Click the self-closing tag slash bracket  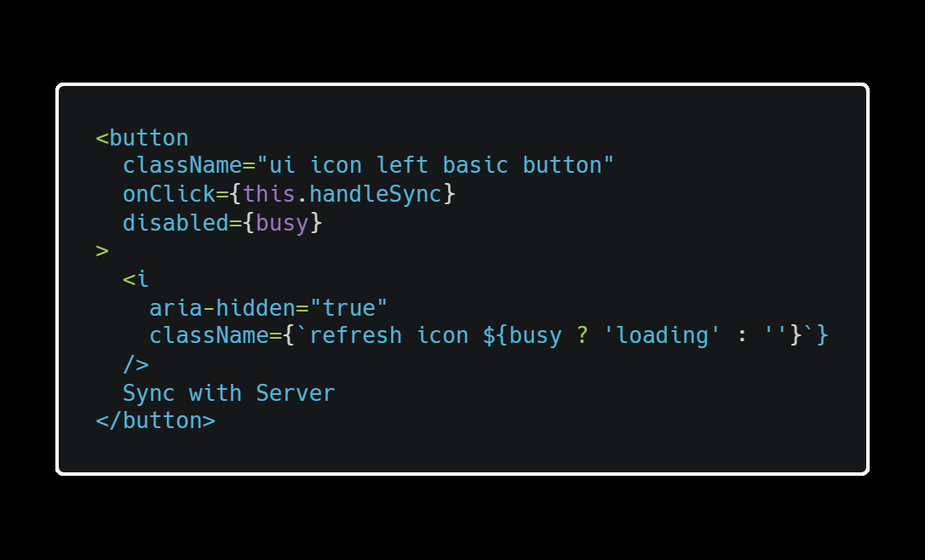pyautogui.click(x=135, y=364)
